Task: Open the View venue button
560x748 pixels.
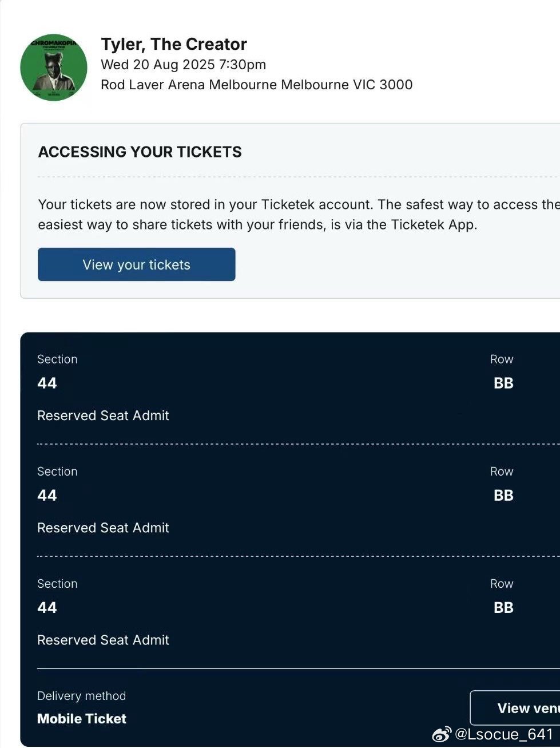Action: click(x=515, y=708)
